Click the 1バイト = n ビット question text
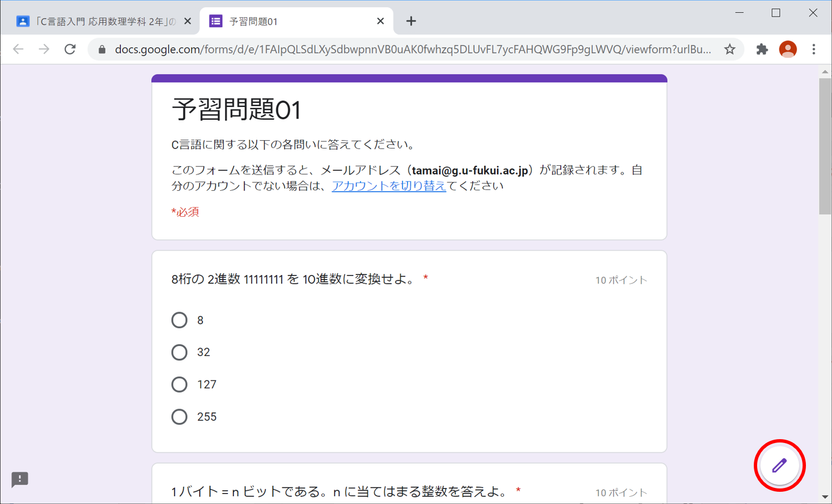Screen dimensions: 832x504 [x=339, y=491]
